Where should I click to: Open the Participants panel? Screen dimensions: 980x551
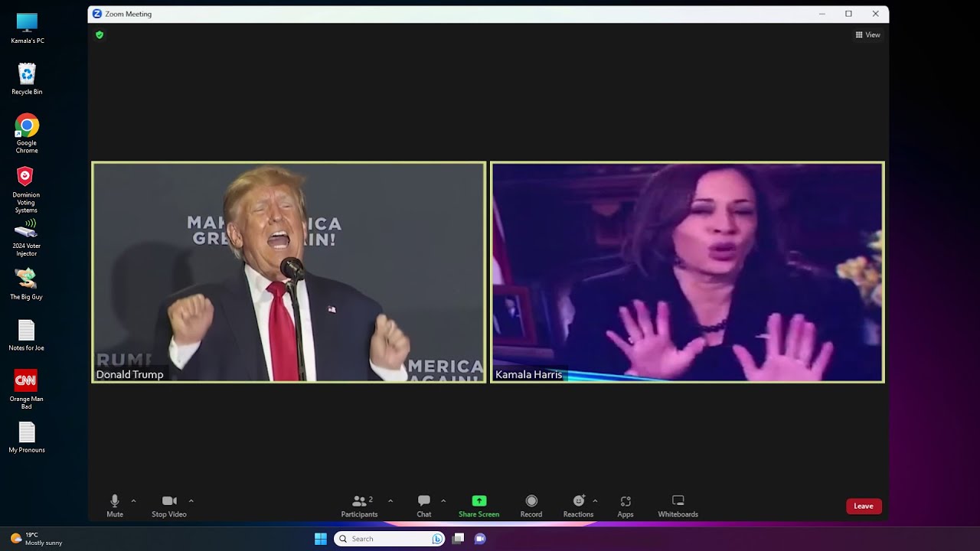[x=359, y=506]
